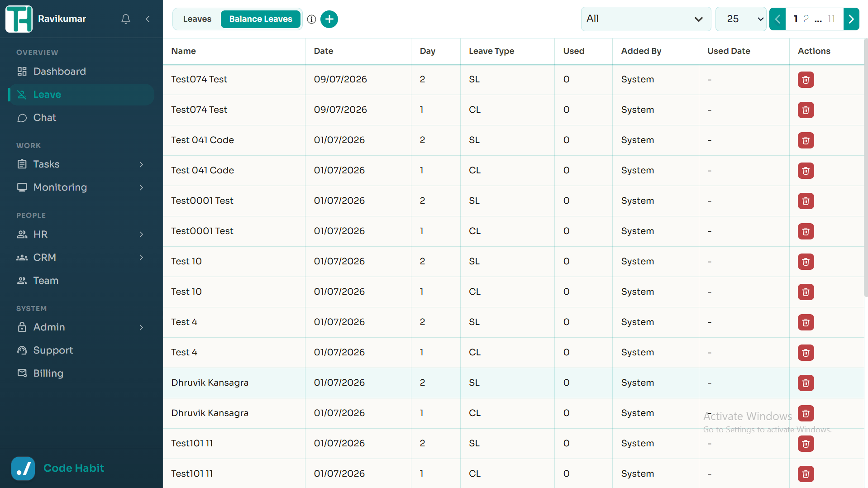Image resolution: width=868 pixels, height=488 pixels.
Task: Click the Dhruvik Kansagra name in SL row
Action: point(210,383)
